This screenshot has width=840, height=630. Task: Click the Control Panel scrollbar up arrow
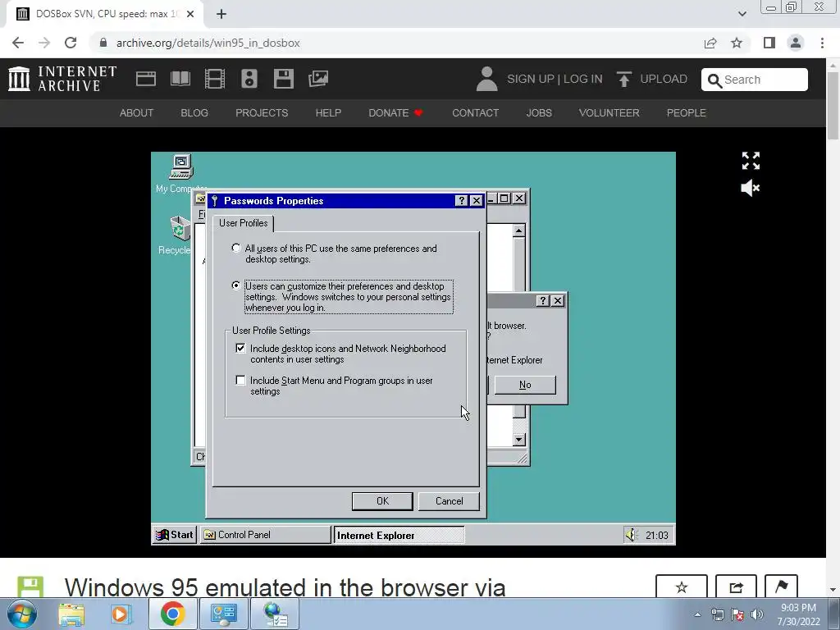tap(518, 231)
